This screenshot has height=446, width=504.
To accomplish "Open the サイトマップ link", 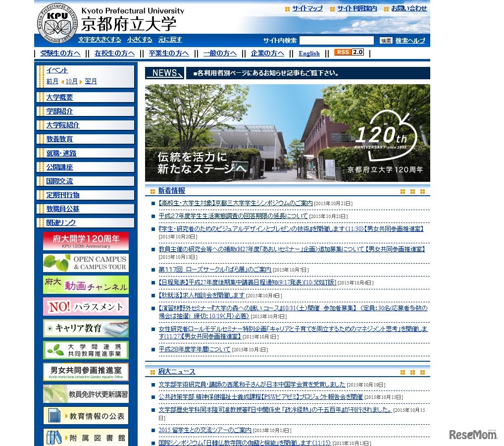I will tap(305, 8).
